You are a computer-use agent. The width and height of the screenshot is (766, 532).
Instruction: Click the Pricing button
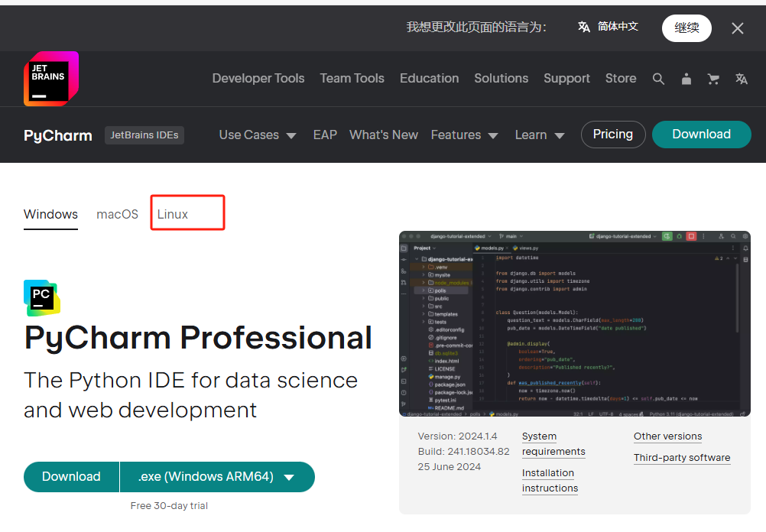click(613, 135)
